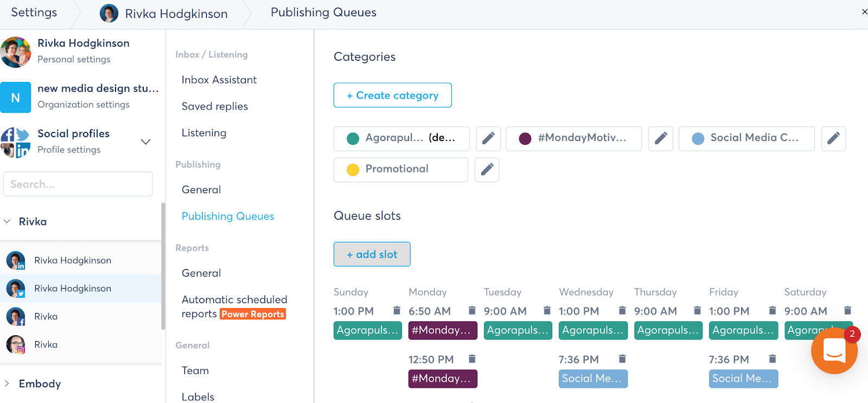Image resolution: width=868 pixels, height=403 pixels.
Task: Click Rivka Hodgkinson avatar in breadcrumb
Action: point(109,13)
